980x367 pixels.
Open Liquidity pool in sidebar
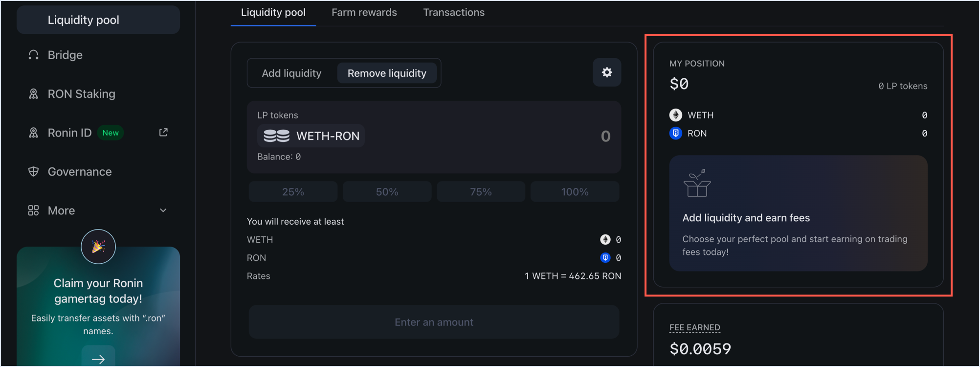[84, 20]
